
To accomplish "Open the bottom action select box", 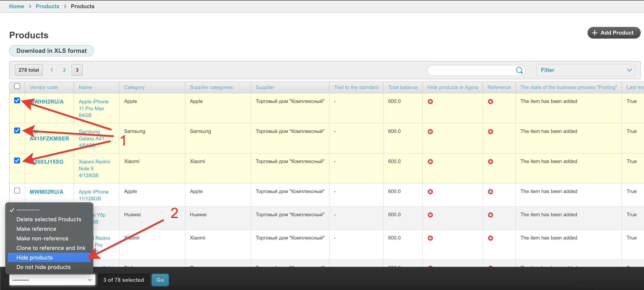I will [x=52, y=280].
